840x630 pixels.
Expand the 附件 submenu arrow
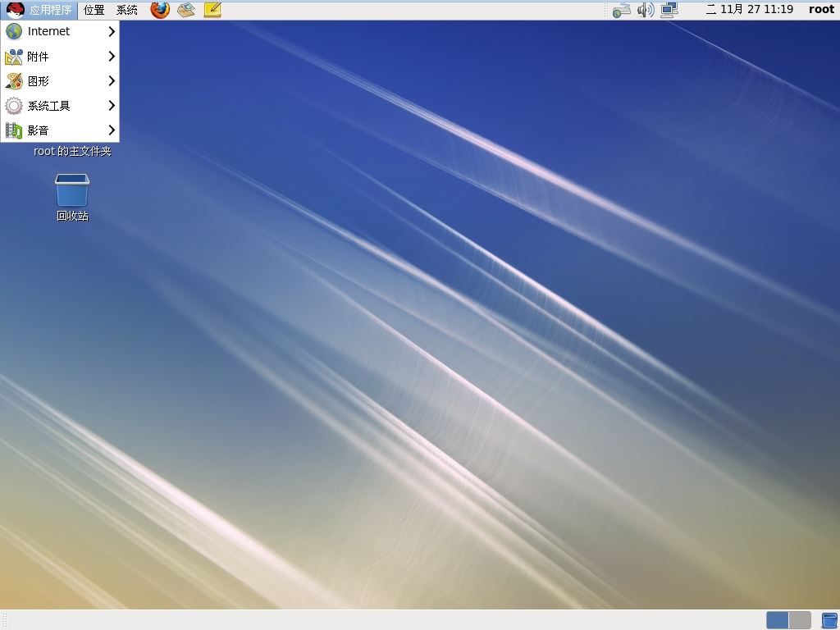112,57
